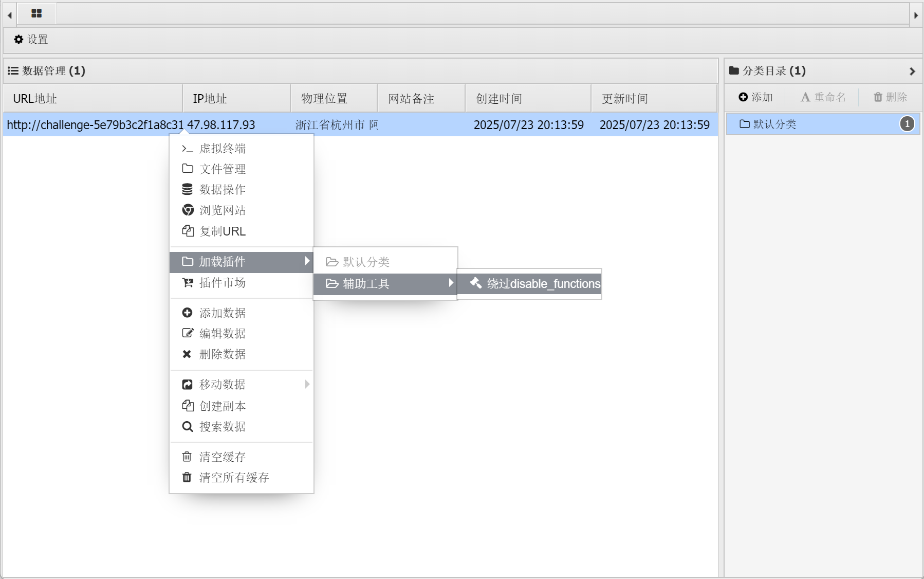This screenshot has width=924, height=579.
Task: Expand 辅助工具 submenu arrow
Action: [x=451, y=283]
